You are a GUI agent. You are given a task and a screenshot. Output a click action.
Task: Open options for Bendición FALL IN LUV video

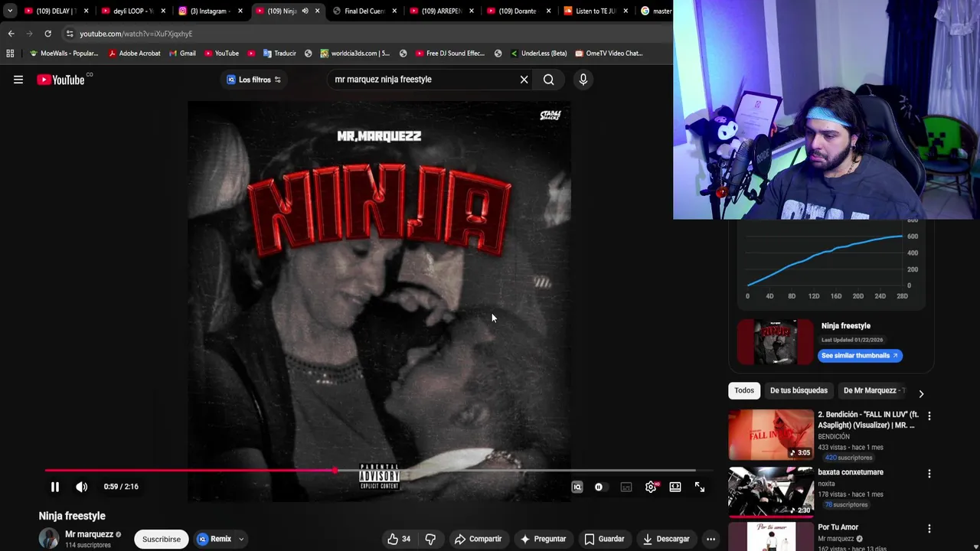pos(929,416)
